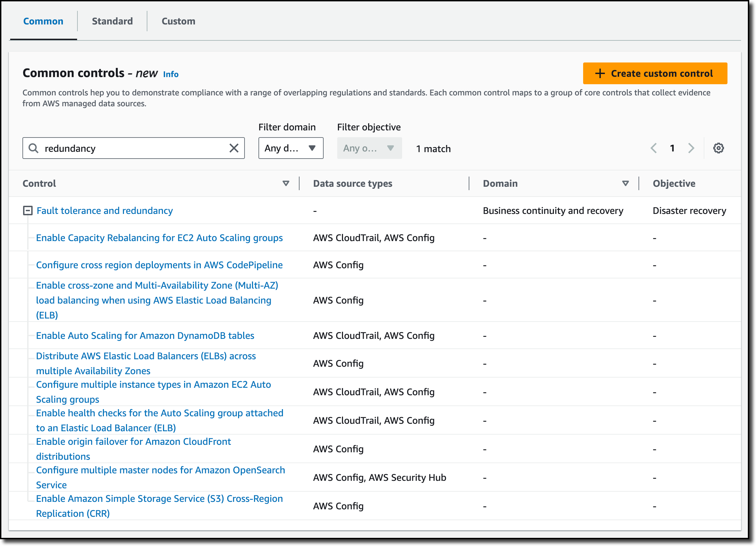Go to the next results page

coord(691,148)
